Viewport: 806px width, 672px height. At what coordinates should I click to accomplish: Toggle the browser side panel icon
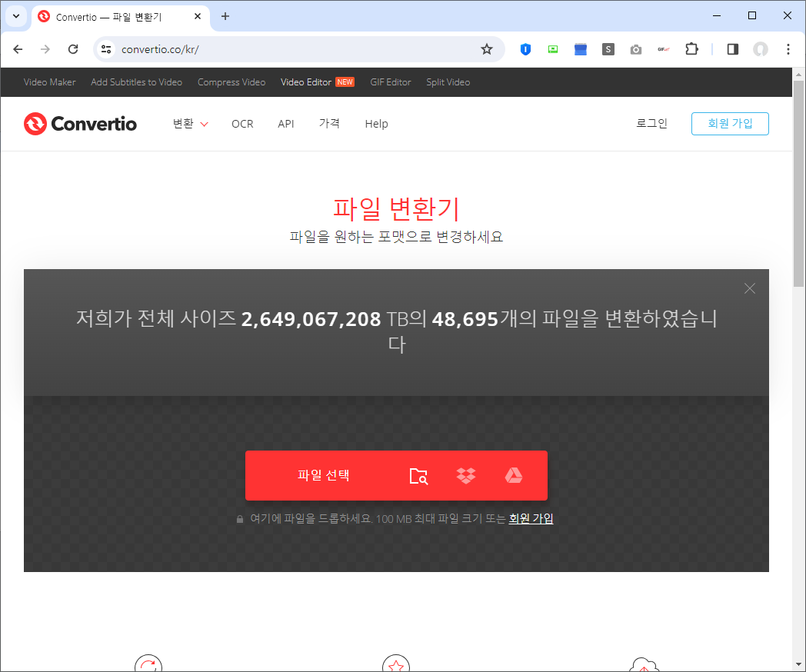tap(732, 48)
